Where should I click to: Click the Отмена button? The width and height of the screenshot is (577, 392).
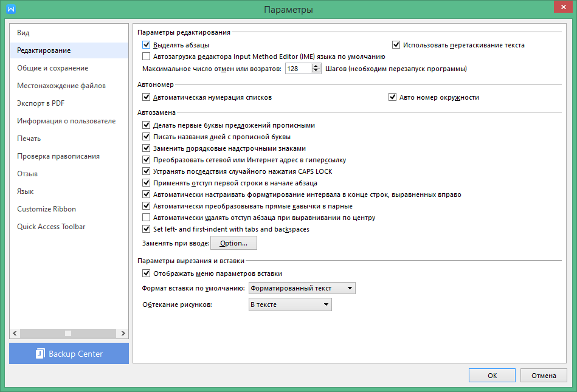[544, 376]
